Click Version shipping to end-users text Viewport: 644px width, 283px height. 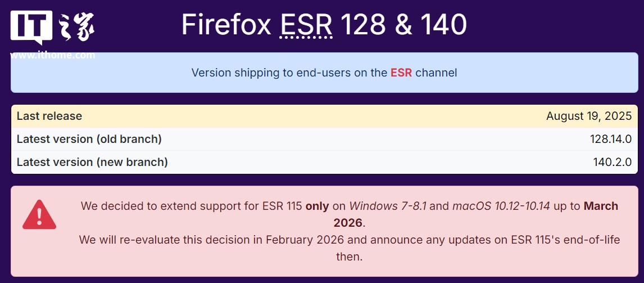[289, 73]
